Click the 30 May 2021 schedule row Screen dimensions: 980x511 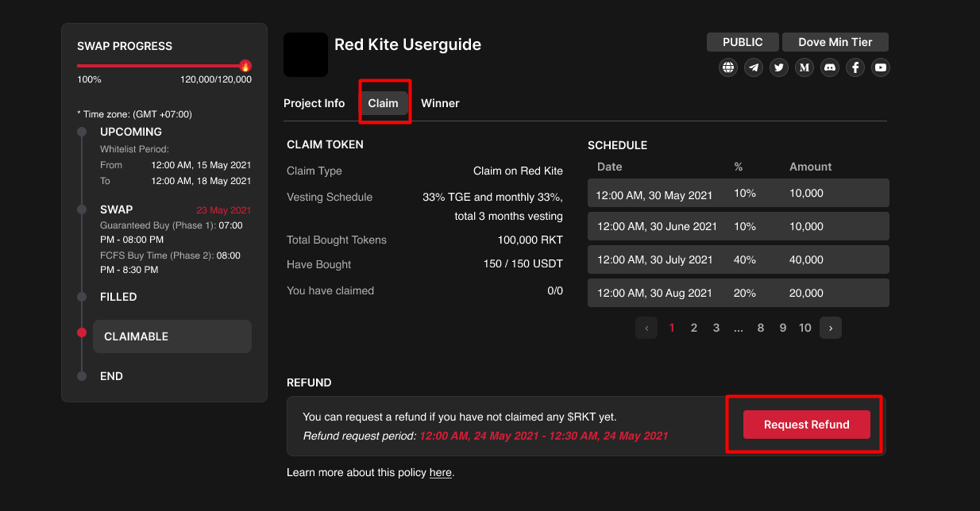[x=739, y=194]
